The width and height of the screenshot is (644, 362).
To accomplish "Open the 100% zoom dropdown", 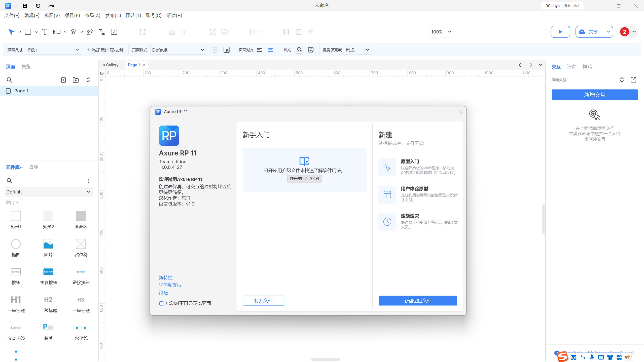I will (441, 32).
